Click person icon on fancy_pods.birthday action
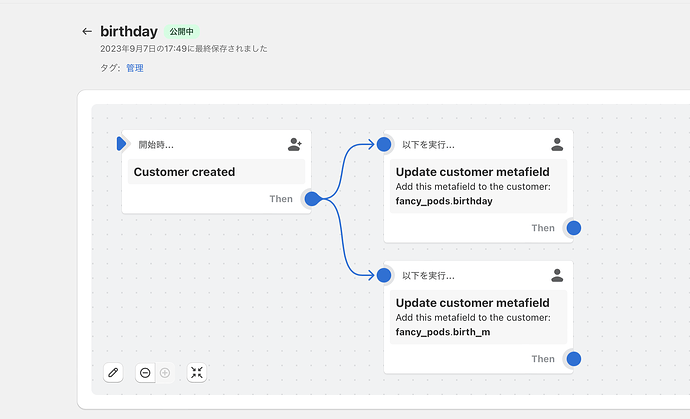This screenshot has height=419, width=690. click(x=557, y=145)
